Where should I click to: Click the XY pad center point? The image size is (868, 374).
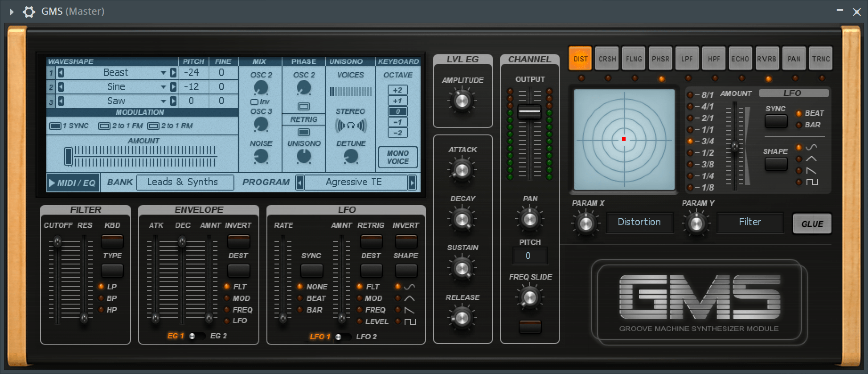pyautogui.click(x=624, y=139)
